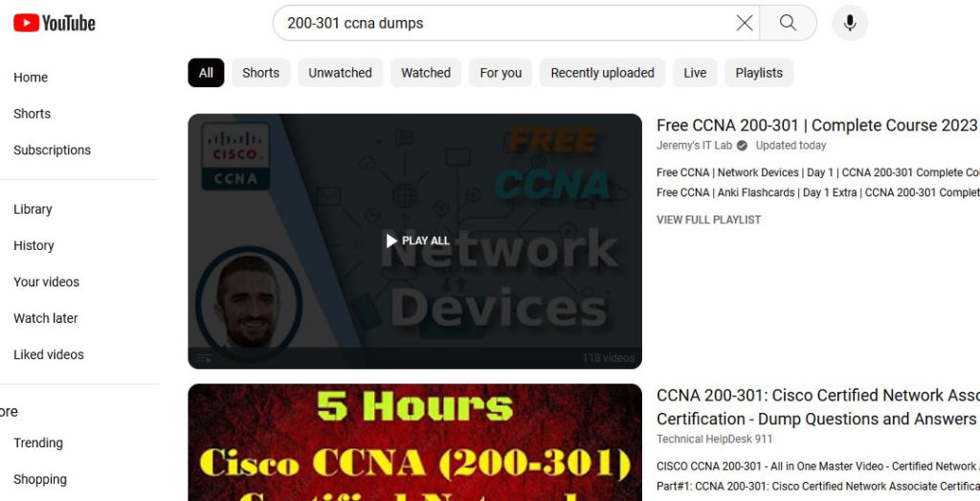Screen dimensions: 980x501
Task: Select the For you filter chip
Action: [x=501, y=73]
